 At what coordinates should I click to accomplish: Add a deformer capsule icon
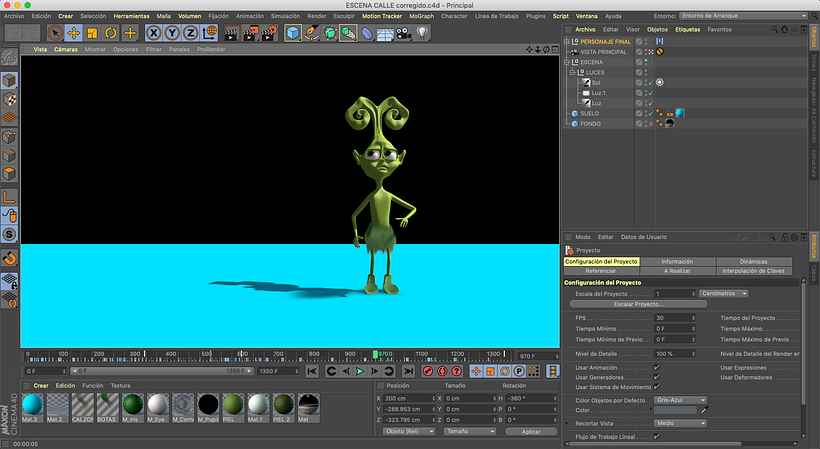tap(367, 33)
